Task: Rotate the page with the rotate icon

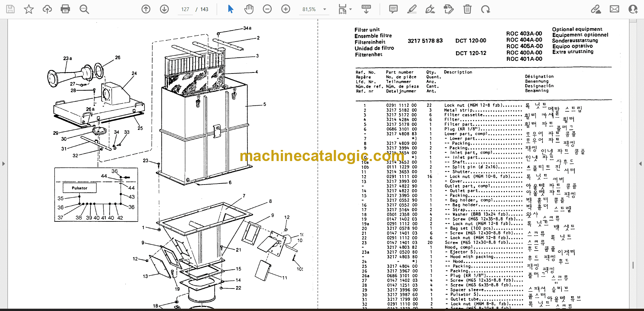Action: pyautogui.click(x=485, y=9)
